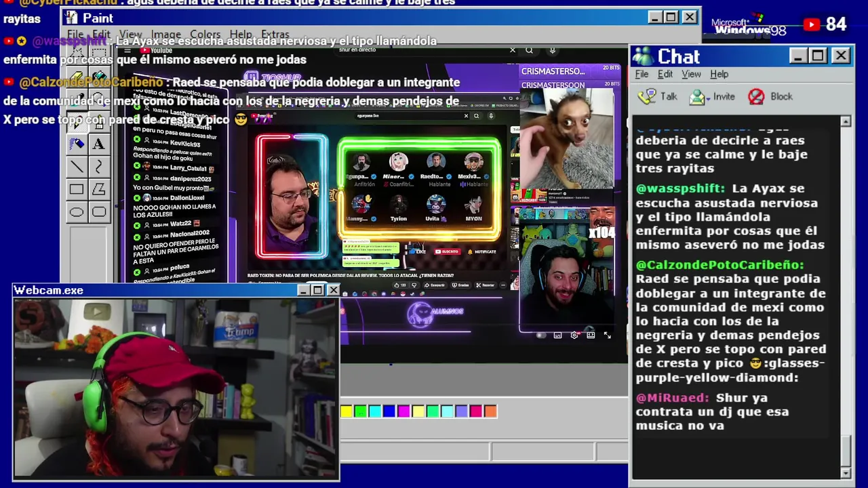Viewport: 868px width, 488px height.
Task: Select the Rectangle shape tool
Action: [x=77, y=190]
